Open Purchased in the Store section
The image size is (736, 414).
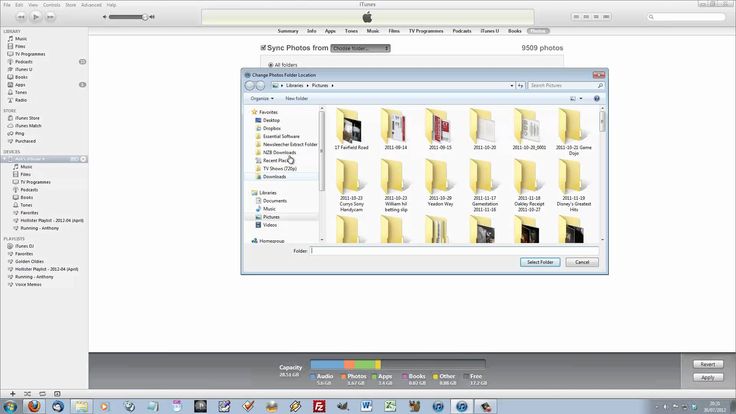click(25, 141)
